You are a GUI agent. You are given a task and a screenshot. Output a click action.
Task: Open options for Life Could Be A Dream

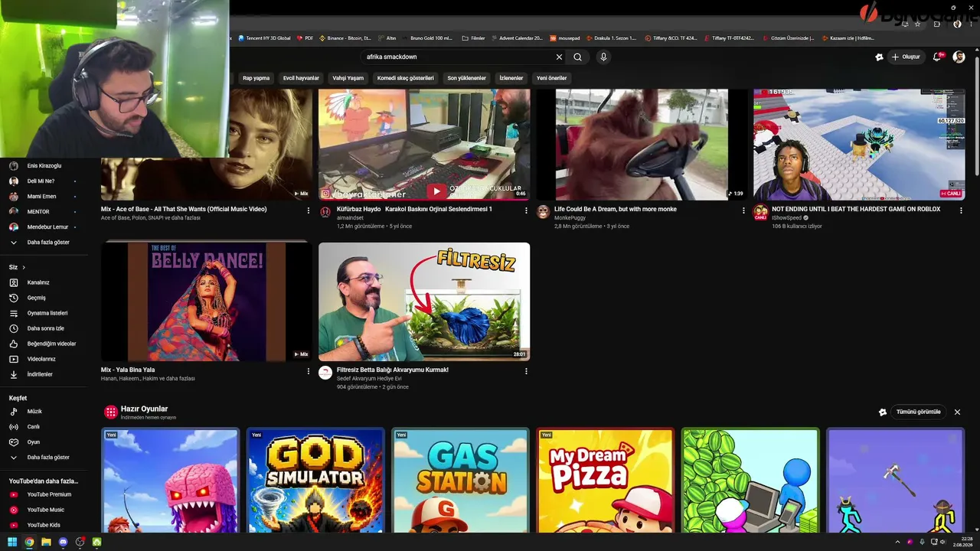[743, 210]
